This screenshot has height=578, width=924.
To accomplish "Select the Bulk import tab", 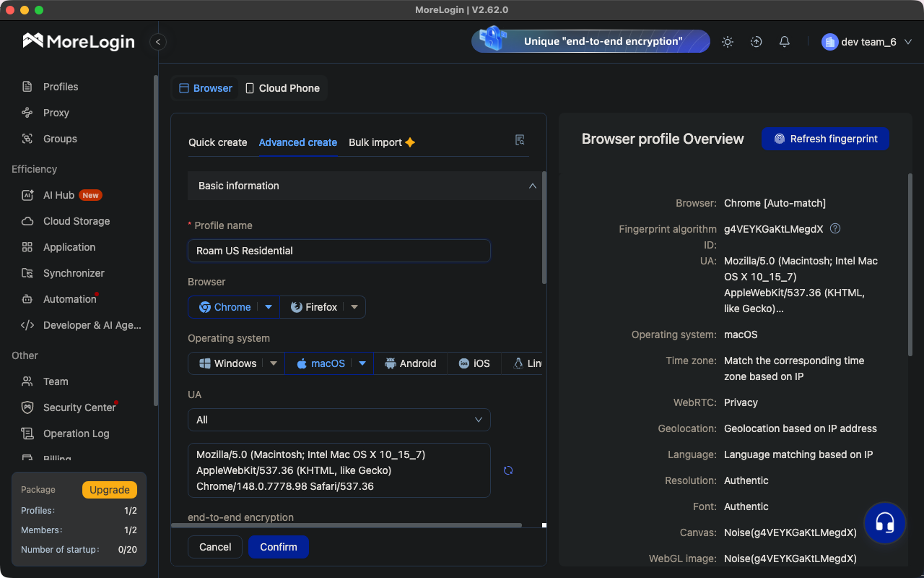I will (x=382, y=142).
